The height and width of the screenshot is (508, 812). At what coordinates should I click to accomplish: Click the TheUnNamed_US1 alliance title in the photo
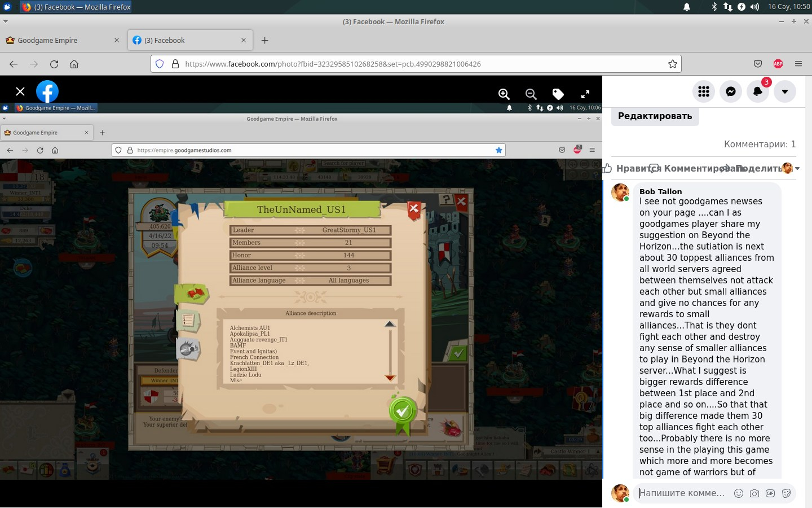tap(301, 209)
